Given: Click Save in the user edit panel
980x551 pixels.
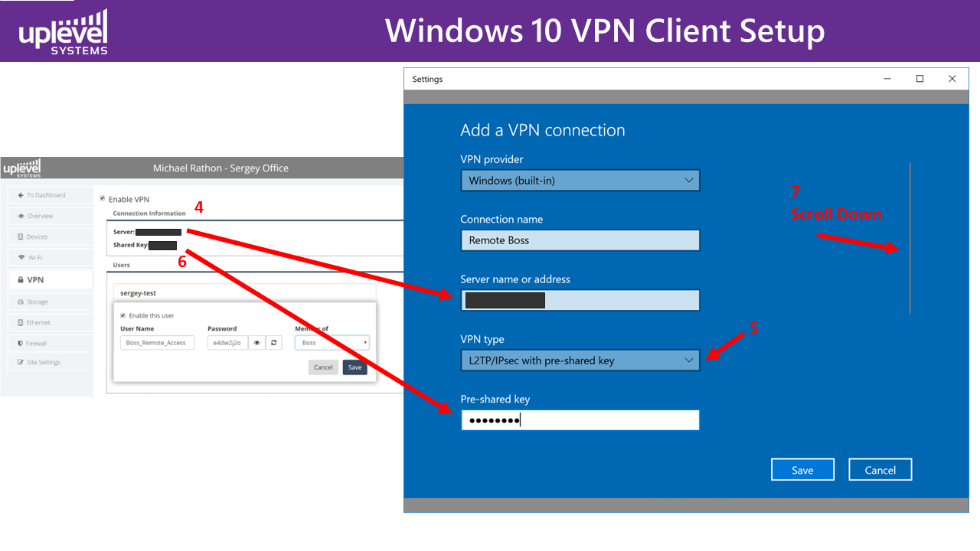Looking at the screenshot, I should pos(354,367).
